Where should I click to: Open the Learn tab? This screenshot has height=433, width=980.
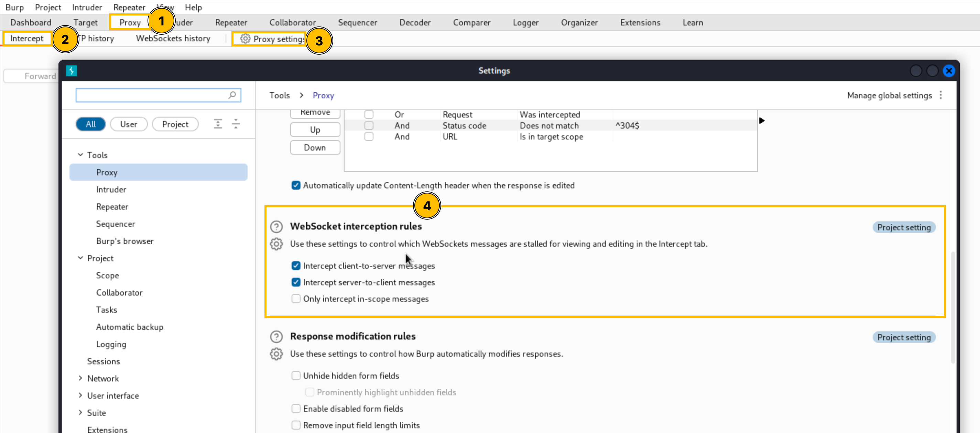point(693,22)
